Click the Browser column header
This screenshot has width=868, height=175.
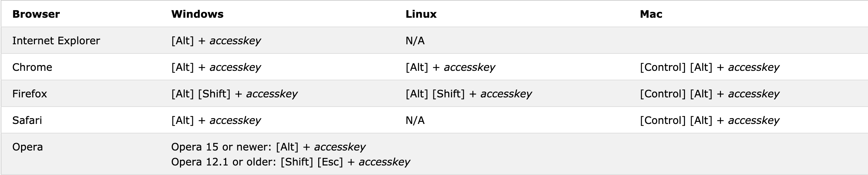pos(36,14)
